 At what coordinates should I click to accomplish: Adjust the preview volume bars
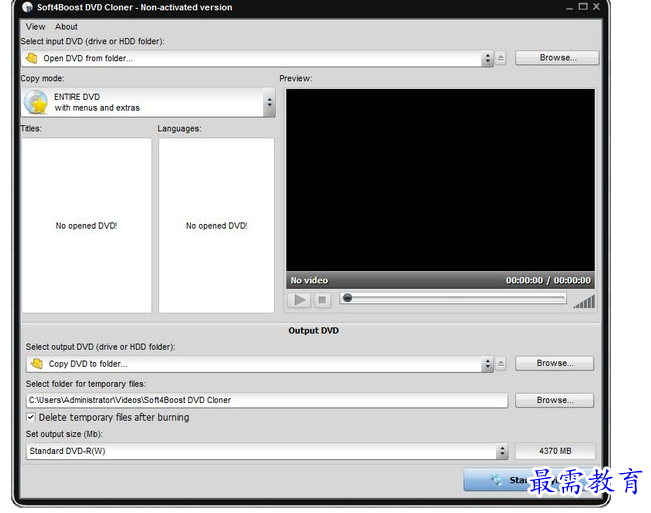584,301
